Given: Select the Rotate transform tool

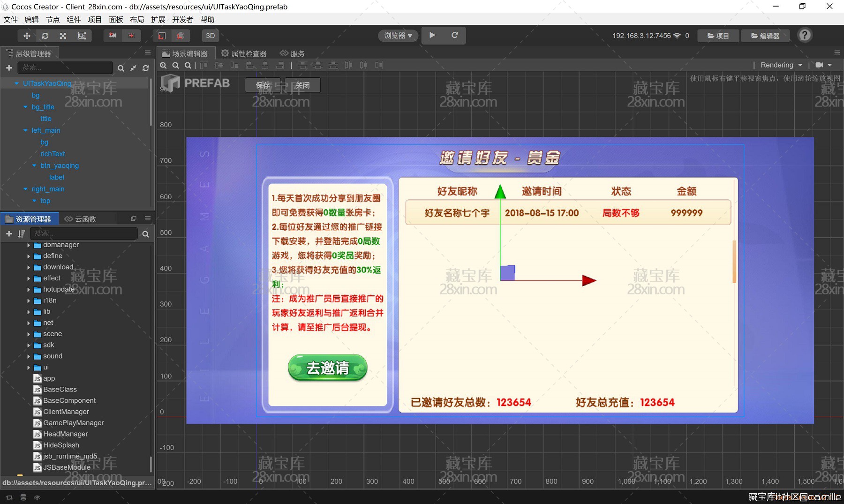Looking at the screenshot, I should pos(45,36).
